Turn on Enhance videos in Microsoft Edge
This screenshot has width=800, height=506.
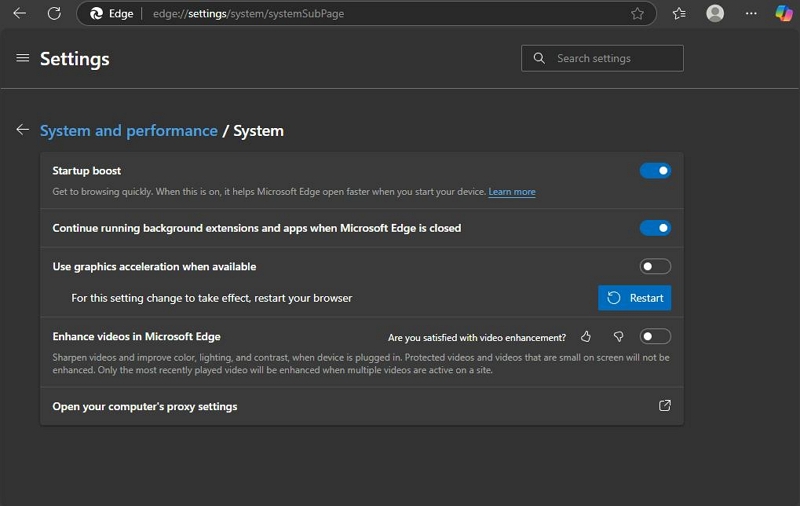pos(655,337)
